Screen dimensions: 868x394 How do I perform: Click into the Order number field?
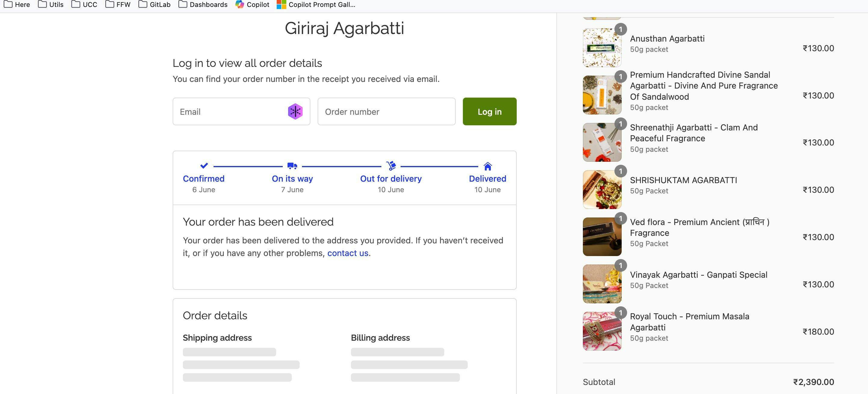pos(386,112)
